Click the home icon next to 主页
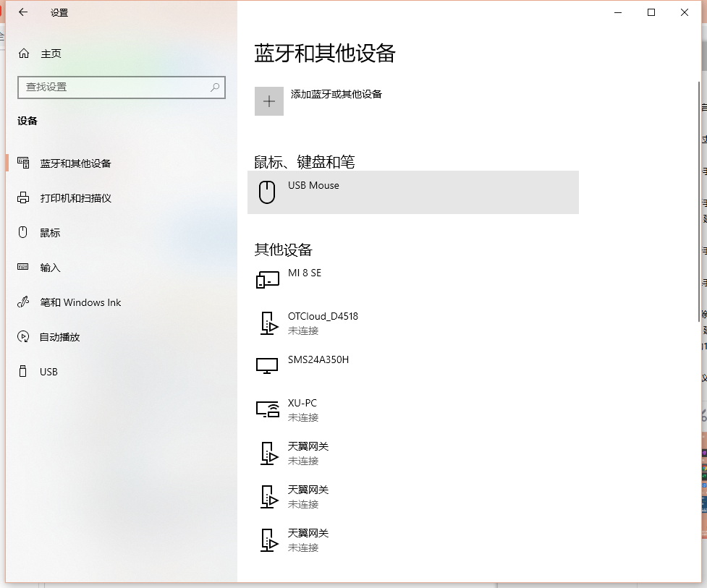The width and height of the screenshot is (707, 588). [x=24, y=53]
